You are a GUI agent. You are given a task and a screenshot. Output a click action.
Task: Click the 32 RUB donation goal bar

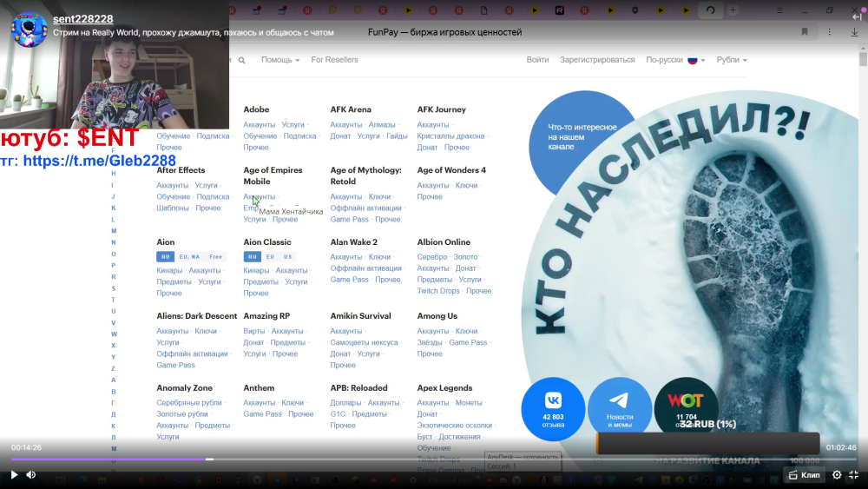708,444
